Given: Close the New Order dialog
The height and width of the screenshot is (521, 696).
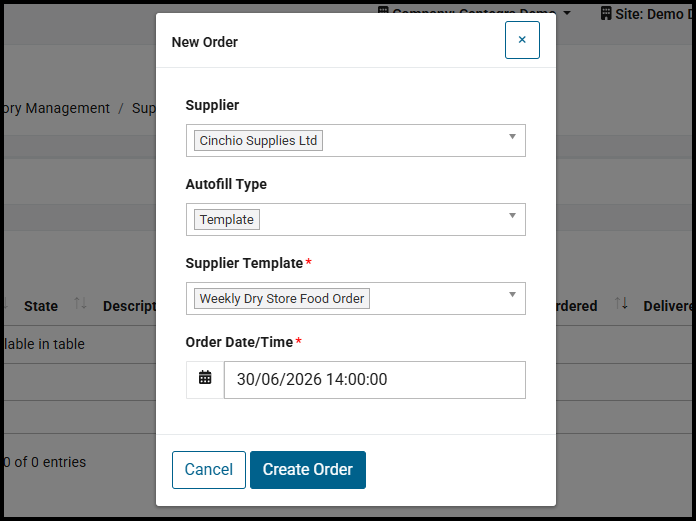Looking at the screenshot, I should coord(522,40).
